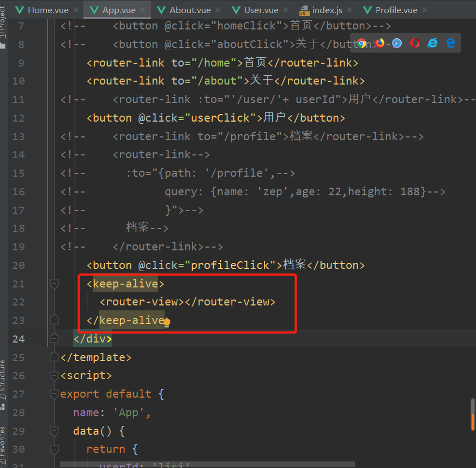Open the Structure tool window

coord(3,384)
